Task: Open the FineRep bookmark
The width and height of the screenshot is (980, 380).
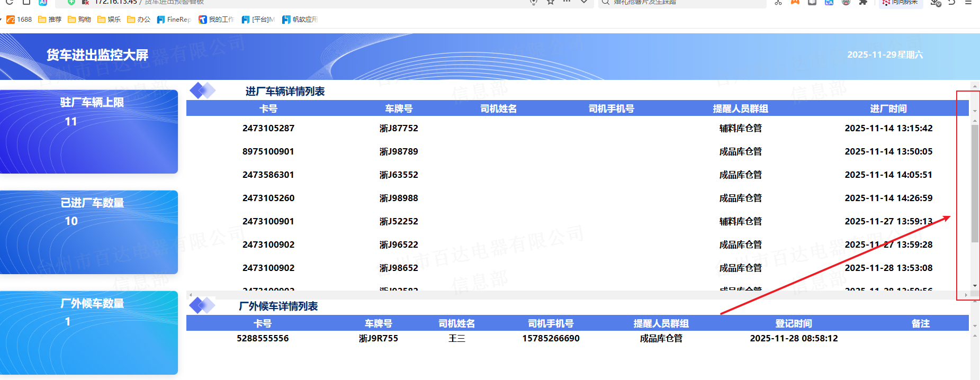Action: [x=174, y=20]
